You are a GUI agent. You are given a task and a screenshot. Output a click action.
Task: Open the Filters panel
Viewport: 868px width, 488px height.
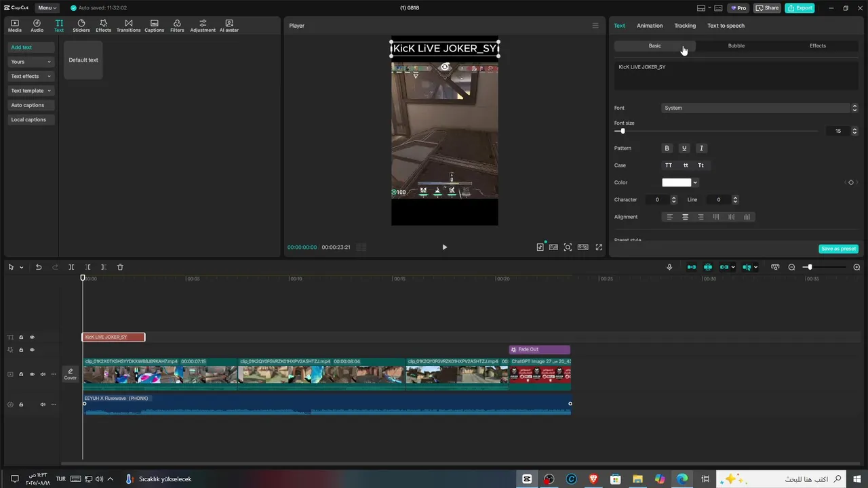(177, 26)
